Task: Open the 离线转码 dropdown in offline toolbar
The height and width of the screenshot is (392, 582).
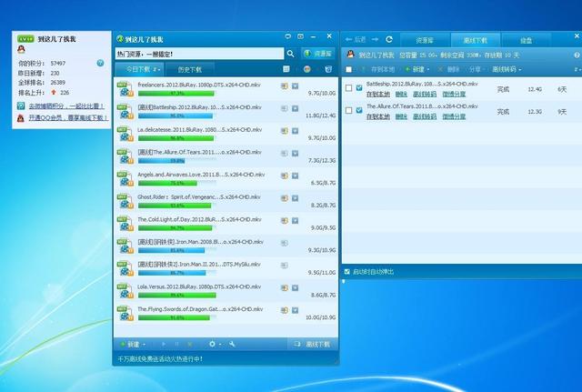Action: point(507,69)
